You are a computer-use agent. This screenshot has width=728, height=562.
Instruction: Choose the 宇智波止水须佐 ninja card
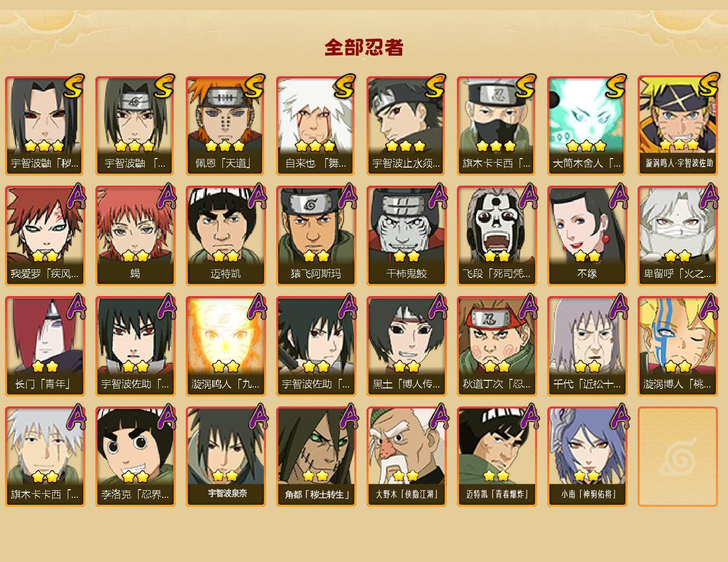[406, 125]
